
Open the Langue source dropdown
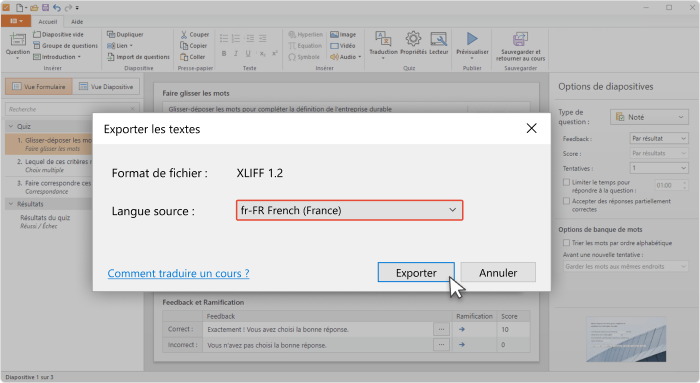pyautogui.click(x=350, y=210)
